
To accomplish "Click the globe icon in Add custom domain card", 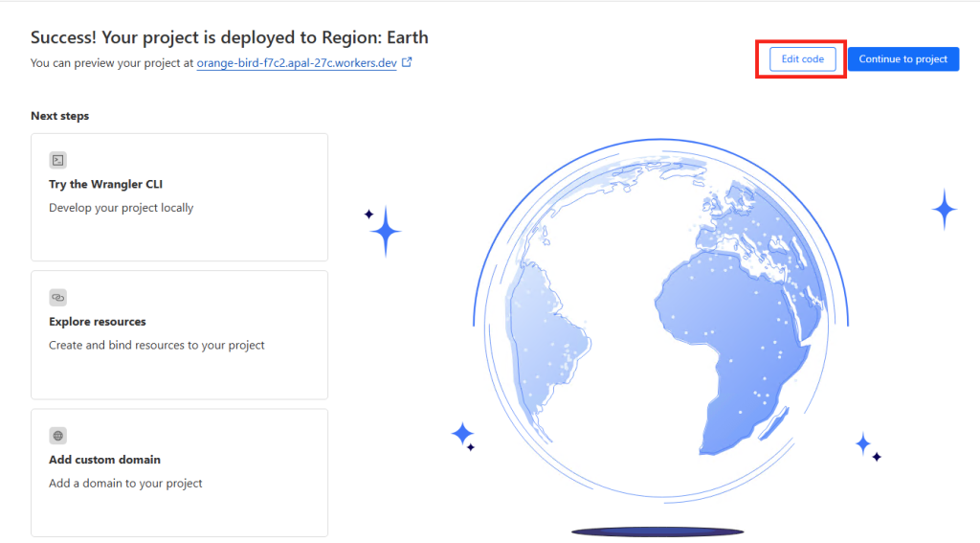I will (x=58, y=436).
